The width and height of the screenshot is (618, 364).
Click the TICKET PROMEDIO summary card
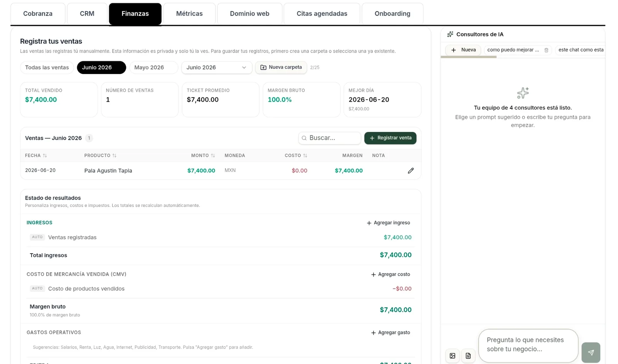pyautogui.click(x=221, y=100)
